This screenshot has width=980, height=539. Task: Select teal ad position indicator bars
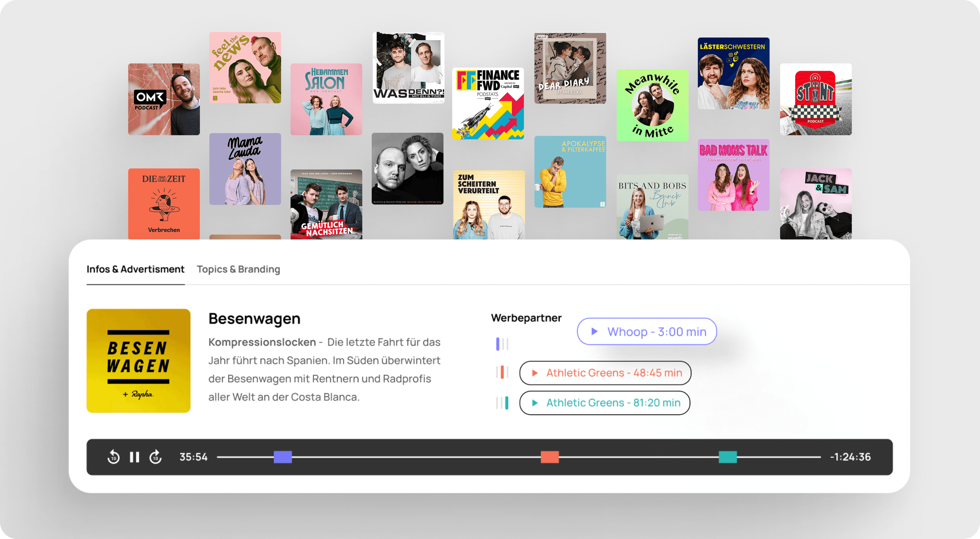[x=502, y=403]
